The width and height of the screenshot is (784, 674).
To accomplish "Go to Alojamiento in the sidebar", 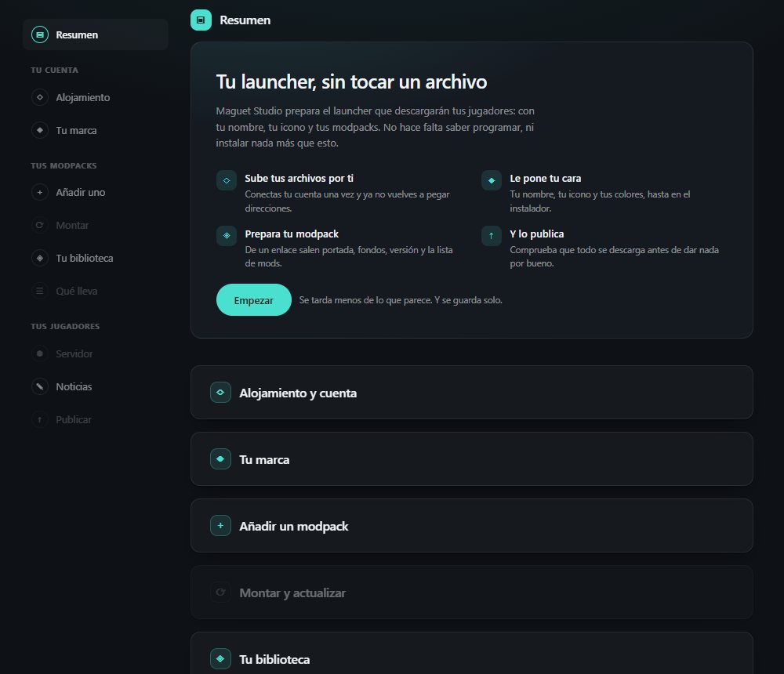I will (96, 97).
